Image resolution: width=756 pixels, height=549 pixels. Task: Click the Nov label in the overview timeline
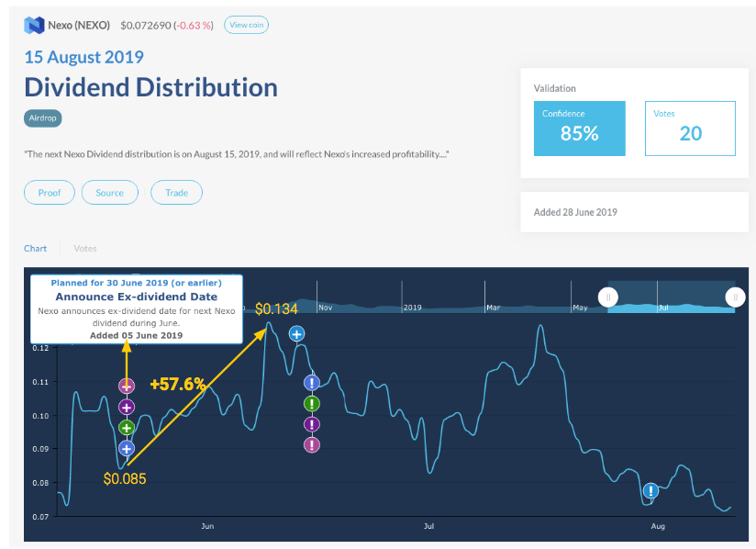[326, 308]
